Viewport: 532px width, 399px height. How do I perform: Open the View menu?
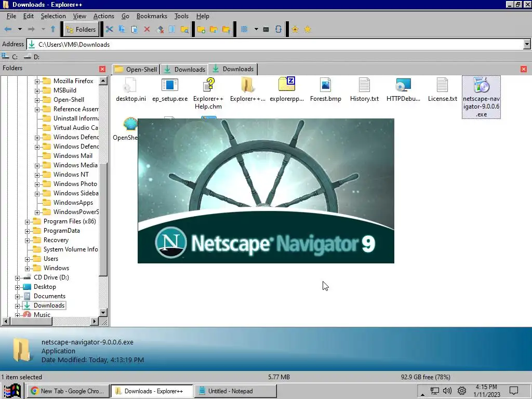tap(79, 16)
